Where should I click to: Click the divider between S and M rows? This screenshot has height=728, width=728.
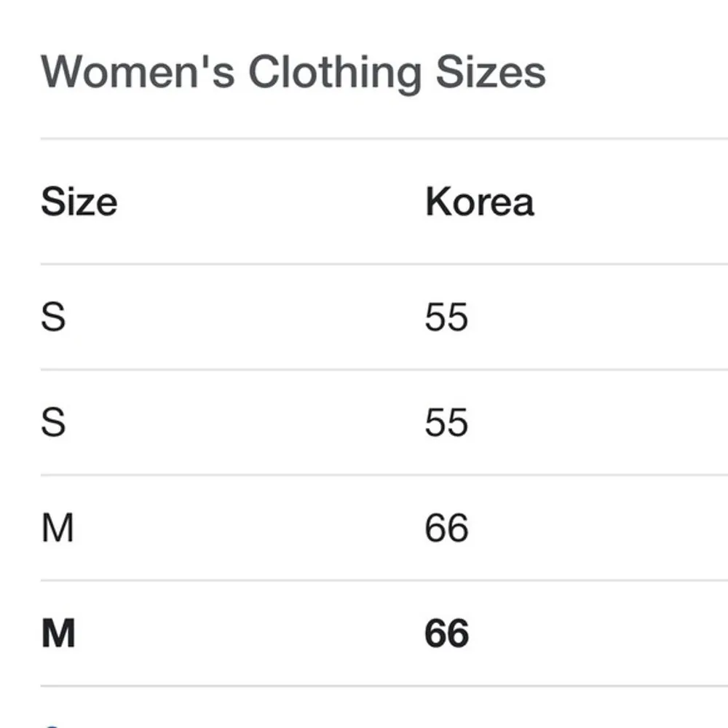[x=364, y=475]
